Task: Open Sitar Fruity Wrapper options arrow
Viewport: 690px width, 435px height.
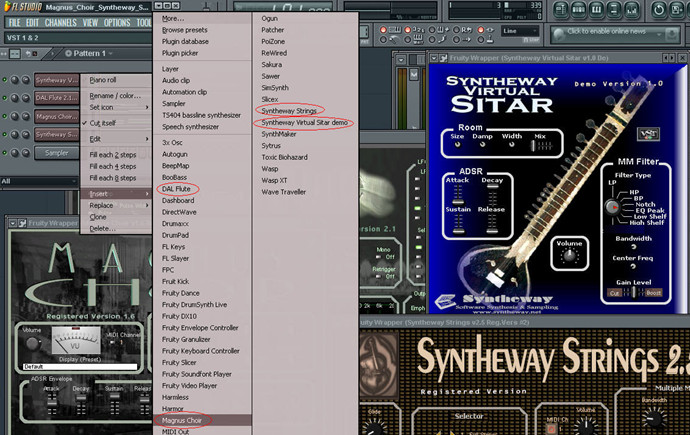Action: coord(434,58)
